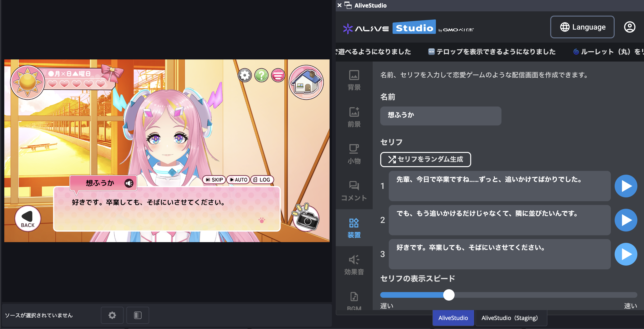Open the Language selector
The image size is (644, 329).
click(582, 27)
